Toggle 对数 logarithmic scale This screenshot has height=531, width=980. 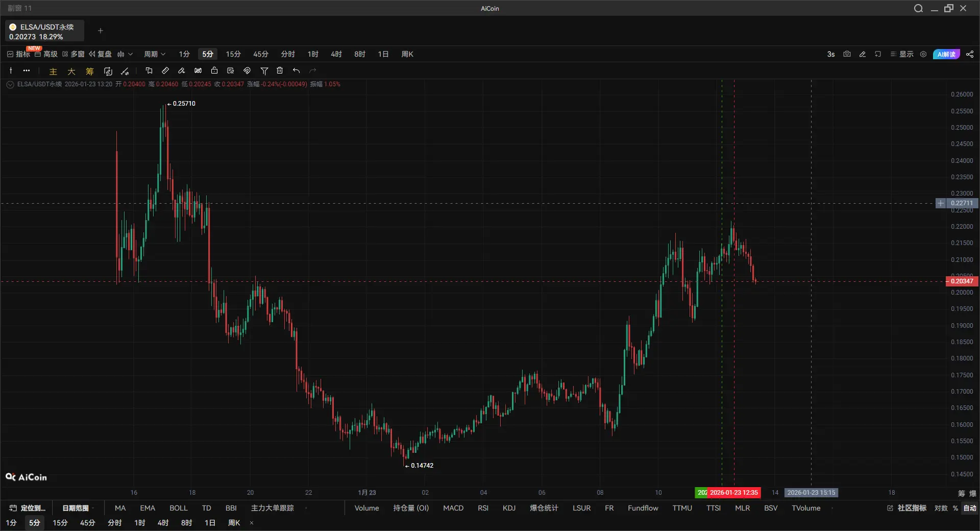coord(941,508)
